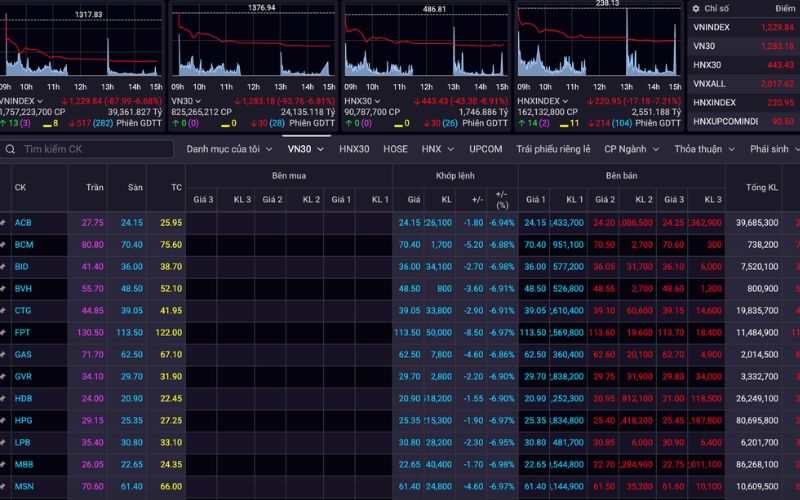Toggle the pin icon on HDB row

3,398
